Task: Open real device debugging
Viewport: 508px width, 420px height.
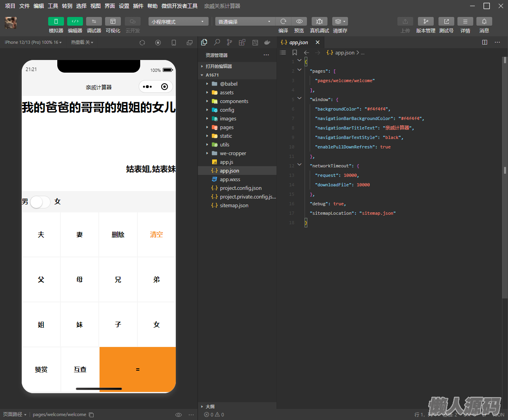Action: pos(319,21)
